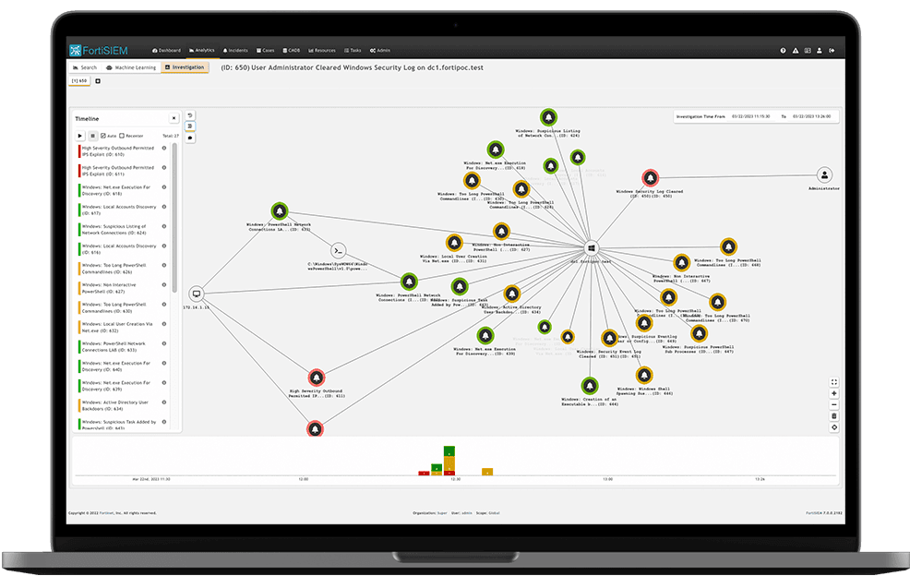Enable the Recenter checkbox
Screen dimensions: 910x588
pos(122,136)
